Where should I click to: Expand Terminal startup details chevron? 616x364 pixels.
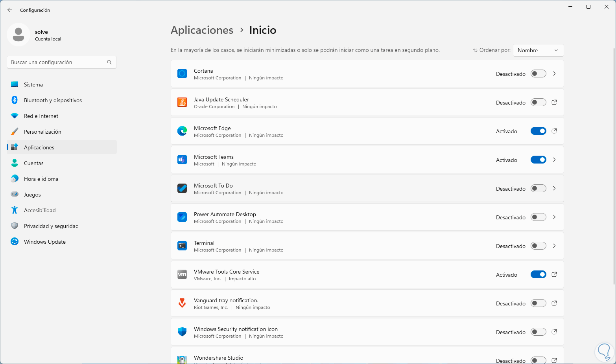pos(554,246)
